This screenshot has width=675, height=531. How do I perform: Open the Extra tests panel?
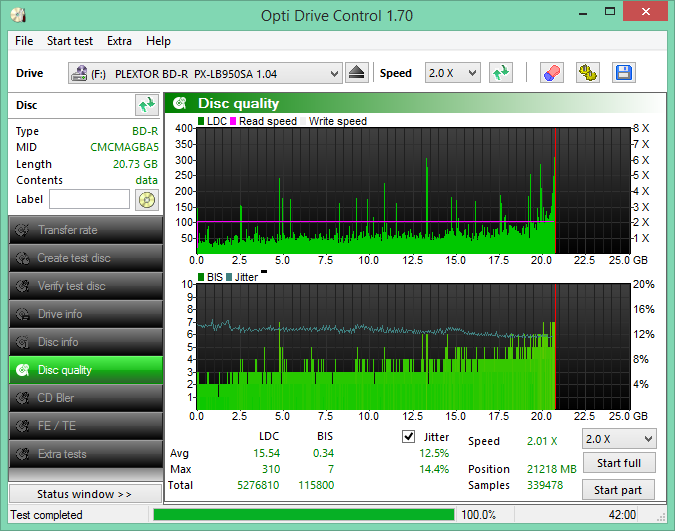(86, 454)
